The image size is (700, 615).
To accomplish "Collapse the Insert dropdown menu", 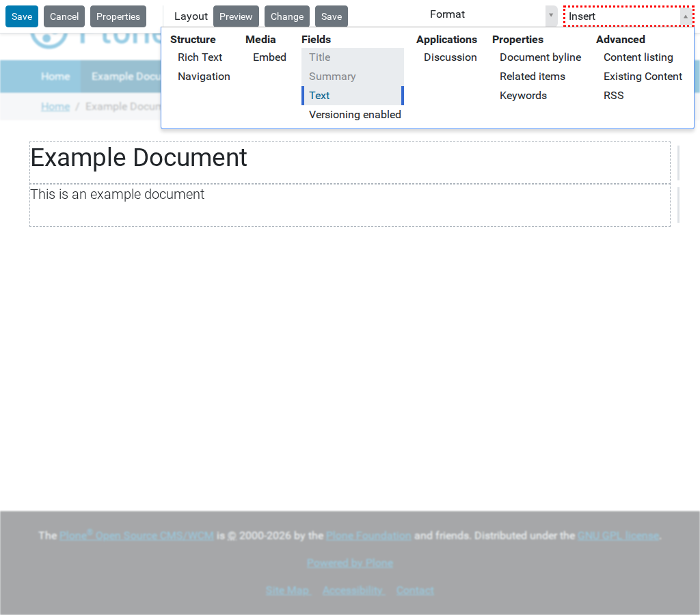I will [x=629, y=16].
